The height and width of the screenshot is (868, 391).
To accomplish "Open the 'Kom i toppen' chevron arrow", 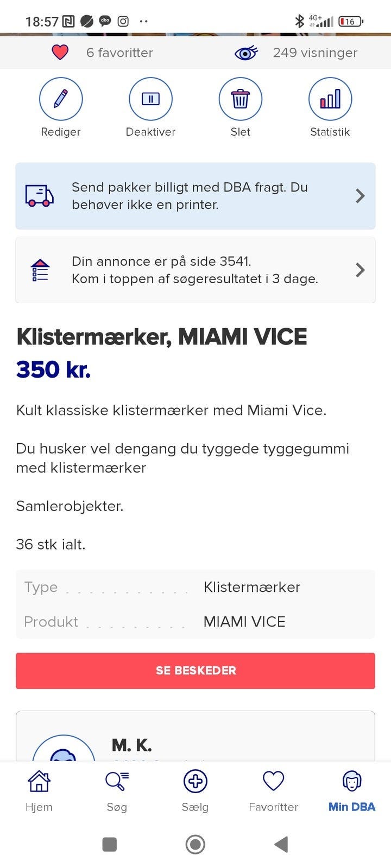I will pos(360,270).
